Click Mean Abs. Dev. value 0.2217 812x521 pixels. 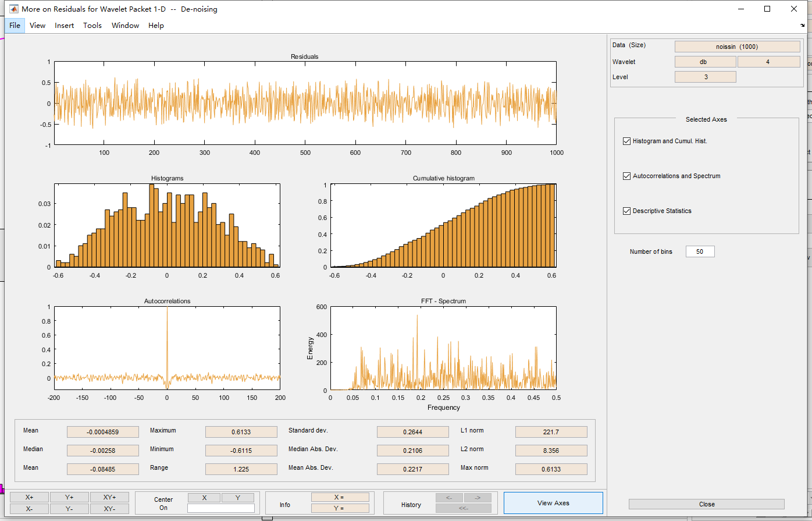413,469
